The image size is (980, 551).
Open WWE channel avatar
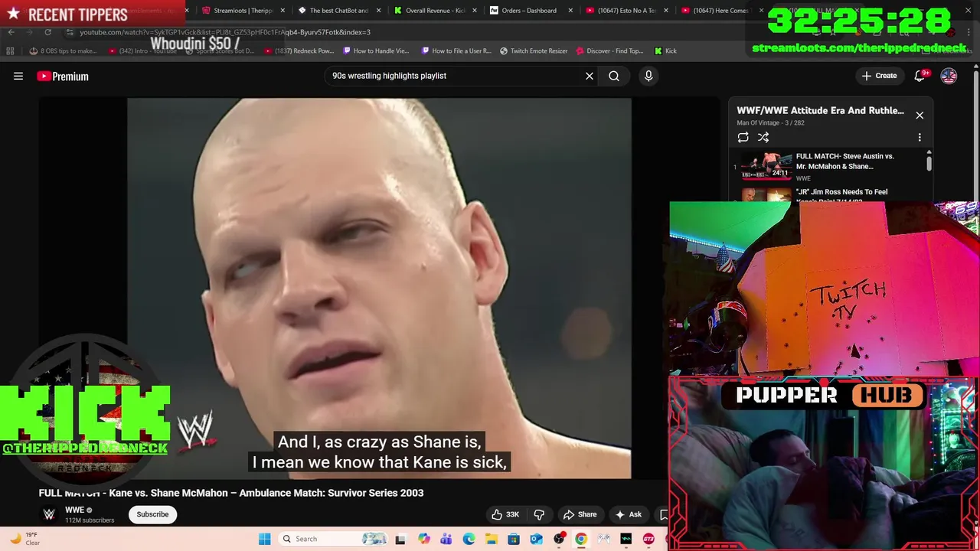[x=49, y=514]
